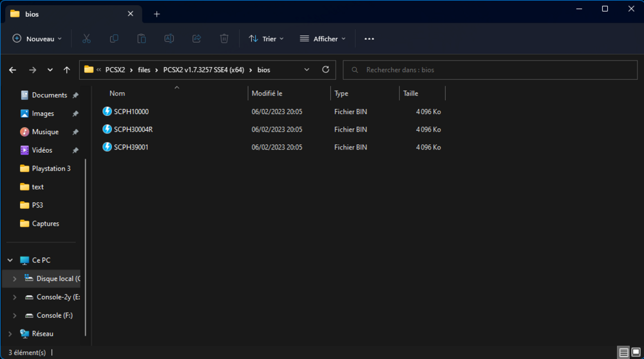644x359 pixels.
Task: Collapse the Ce PC tree node
Action: pyautogui.click(x=10, y=260)
